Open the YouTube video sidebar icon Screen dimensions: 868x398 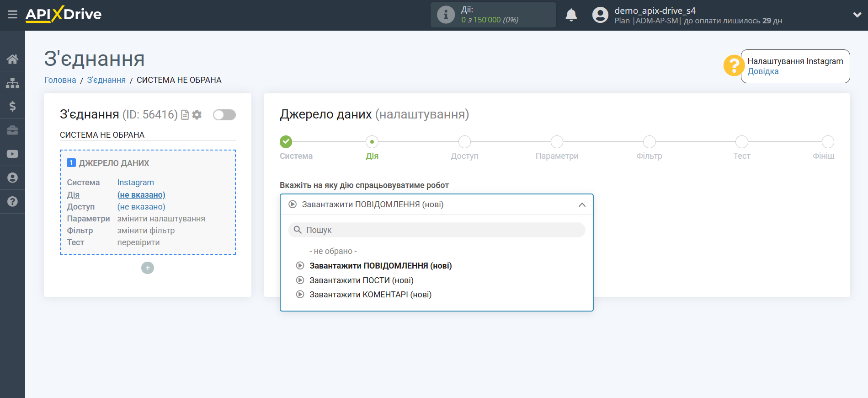(12, 154)
